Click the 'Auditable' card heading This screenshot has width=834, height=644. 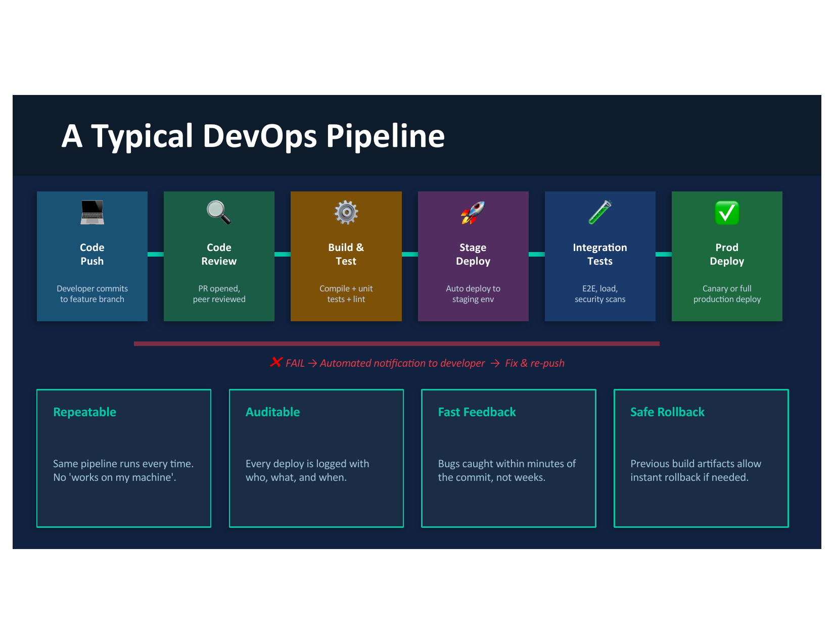pos(273,412)
